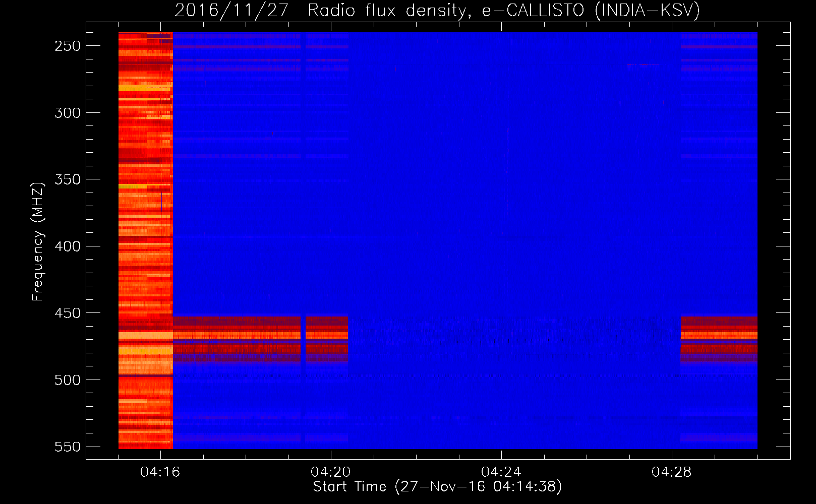This screenshot has height=504, width=816.
Task: Click the 'Frequency (MHZ)' axis label
Action: coord(38,241)
